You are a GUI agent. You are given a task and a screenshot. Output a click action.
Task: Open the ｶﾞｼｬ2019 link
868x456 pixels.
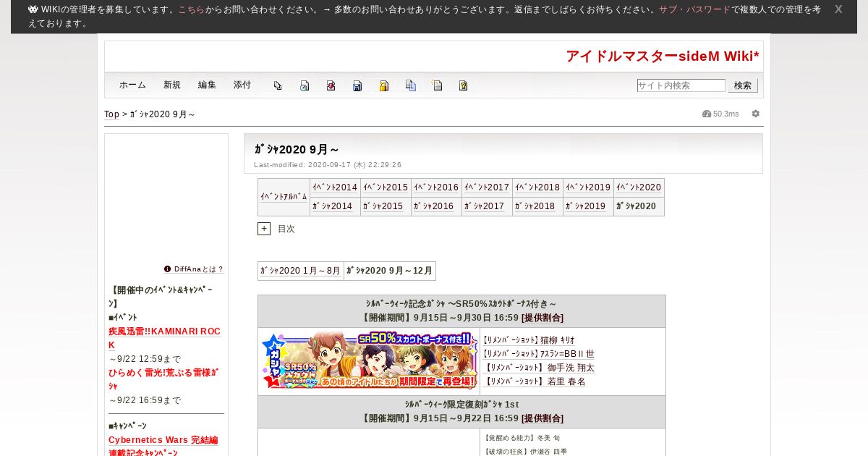coord(586,206)
